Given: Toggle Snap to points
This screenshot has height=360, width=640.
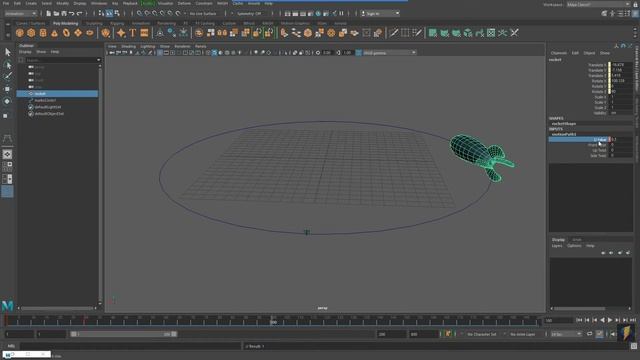Looking at the screenshot, I should 155,13.
